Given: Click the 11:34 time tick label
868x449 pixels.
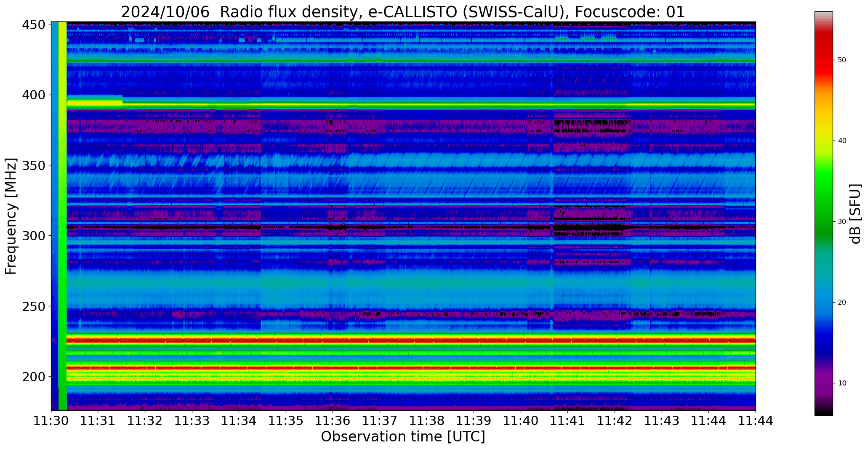Looking at the screenshot, I should pos(239,420).
